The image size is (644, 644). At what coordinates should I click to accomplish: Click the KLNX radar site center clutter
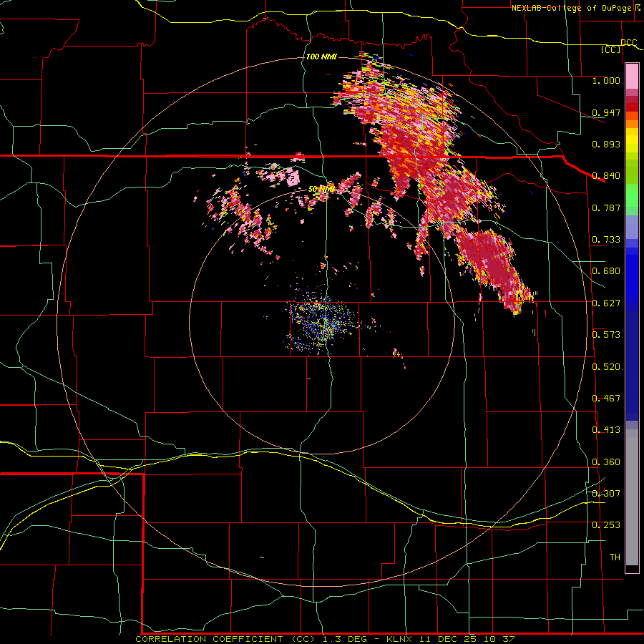click(x=323, y=321)
